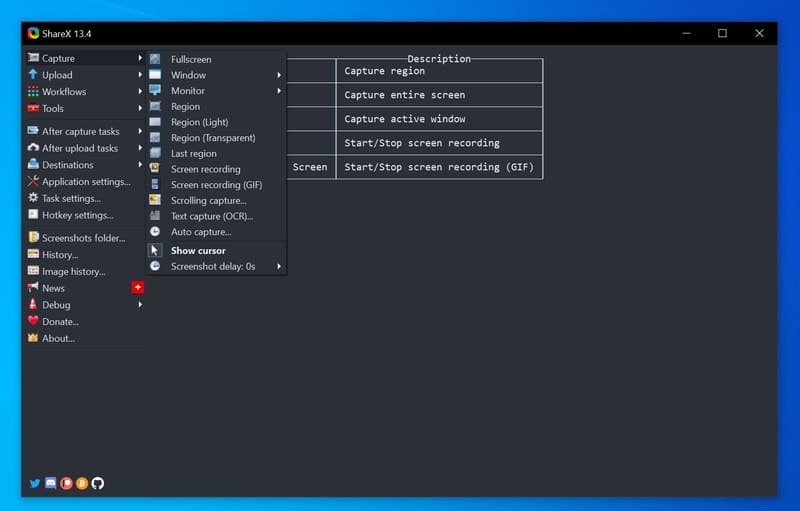800x511 pixels.
Task: Click the Application settings tools icon
Action: point(33,181)
